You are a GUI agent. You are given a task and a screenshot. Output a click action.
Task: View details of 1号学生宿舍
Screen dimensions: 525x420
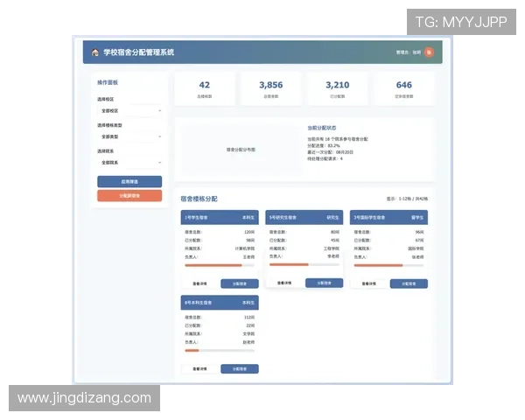pyautogui.click(x=199, y=283)
